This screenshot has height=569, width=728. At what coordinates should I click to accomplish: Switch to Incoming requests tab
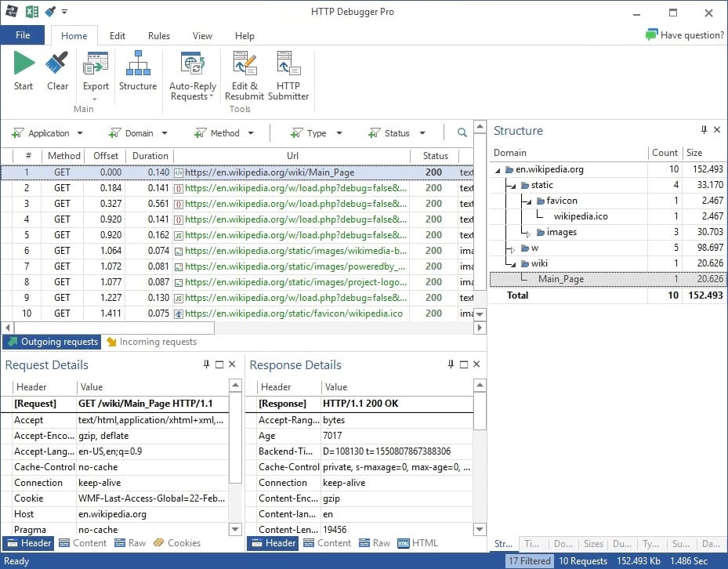click(x=152, y=342)
